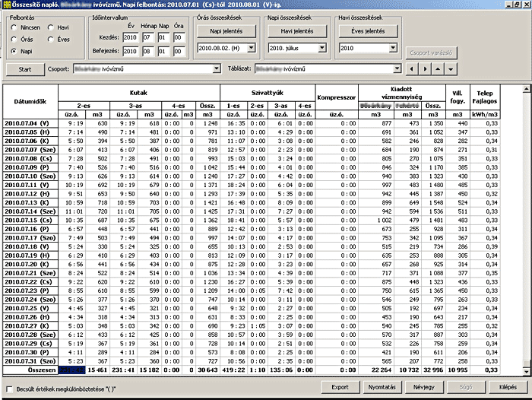
Task: Click the left arrow navigation button
Action: pos(412,69)
